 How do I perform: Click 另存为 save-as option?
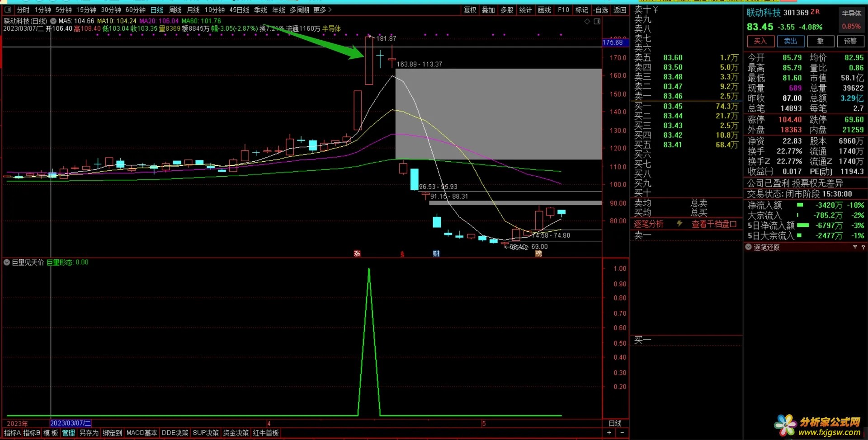tap(89, 433)
